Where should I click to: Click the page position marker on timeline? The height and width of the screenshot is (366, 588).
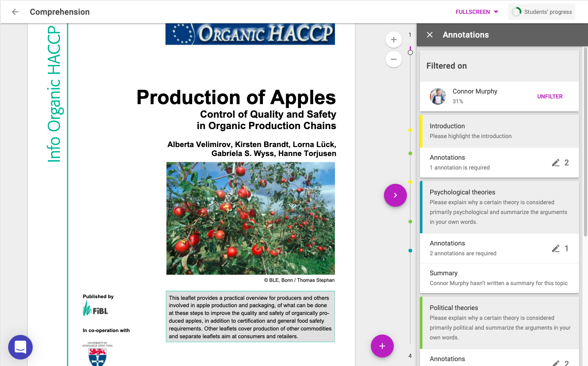tap(410, 52)
